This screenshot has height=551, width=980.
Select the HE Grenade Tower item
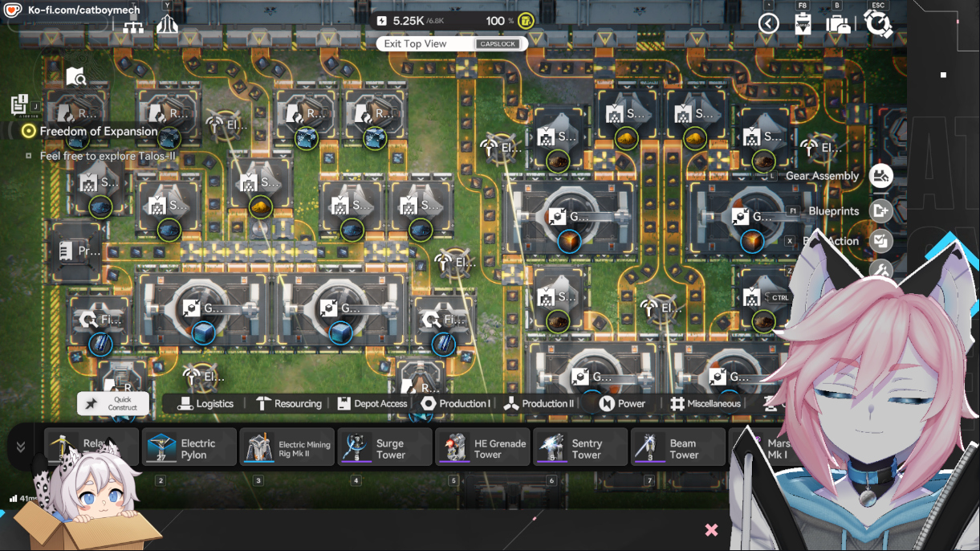coord(483,447)
